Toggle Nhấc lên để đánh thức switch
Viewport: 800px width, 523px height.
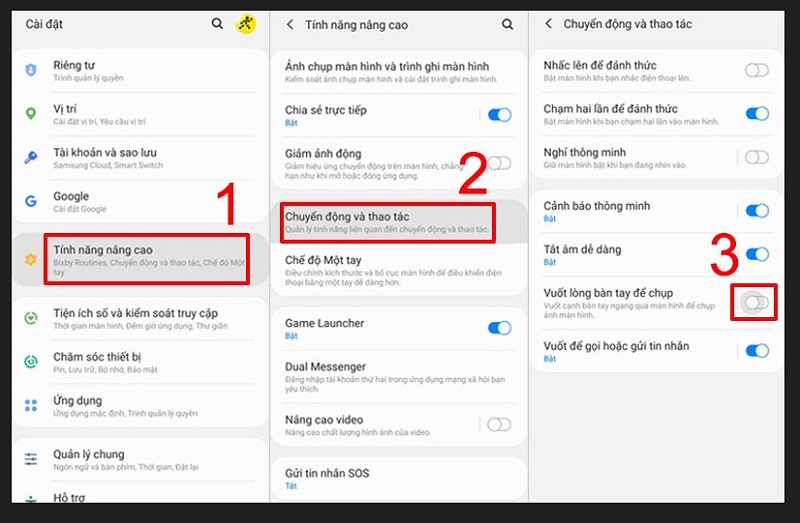[x=757, y=70]
